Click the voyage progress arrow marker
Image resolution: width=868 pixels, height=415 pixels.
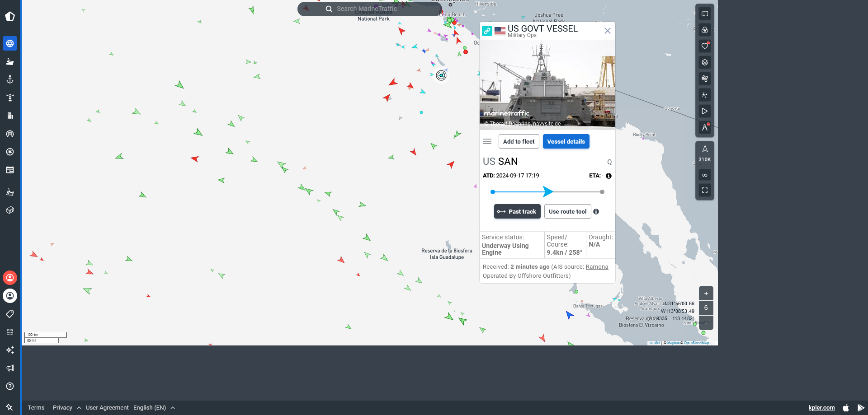[547, 191]
